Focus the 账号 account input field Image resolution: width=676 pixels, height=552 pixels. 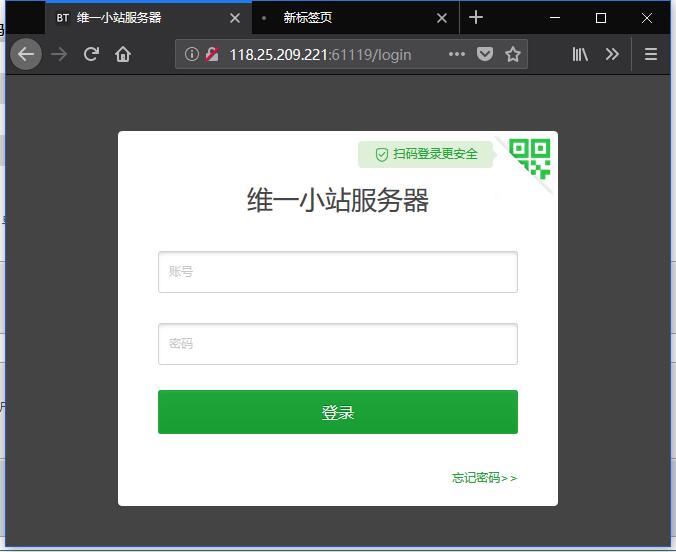click(x=338, y=272)
